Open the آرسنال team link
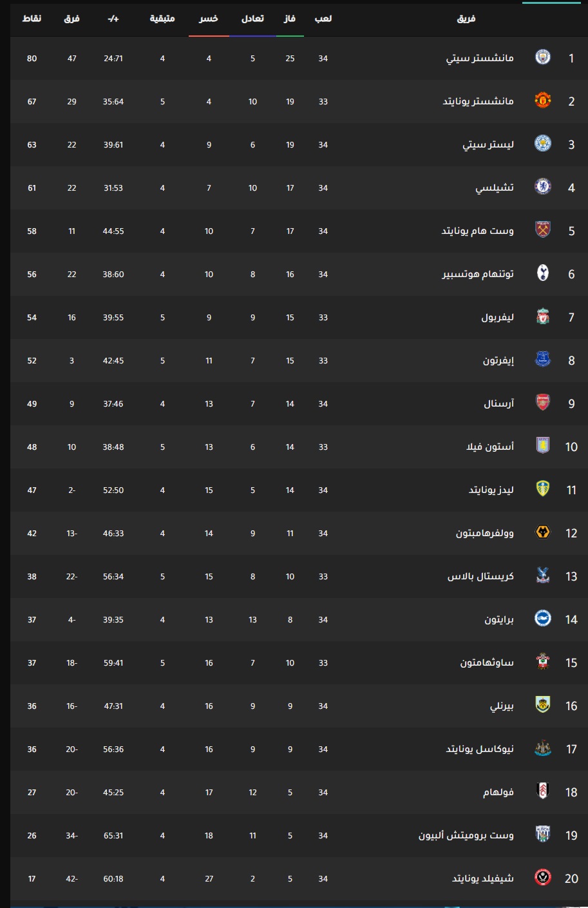 (499, 404)
